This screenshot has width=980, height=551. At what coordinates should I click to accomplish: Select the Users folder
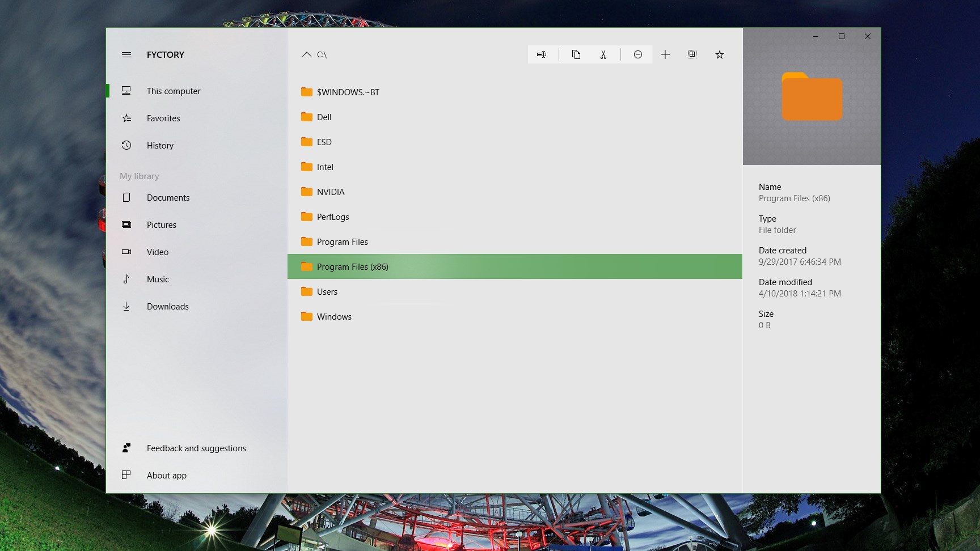click(515, 291)
